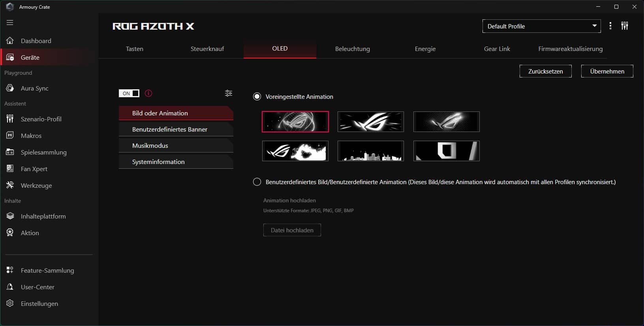Screen dimensions: 644x326
Task: Open Einstellungen gear in sidebar
Action: (39, 303)
